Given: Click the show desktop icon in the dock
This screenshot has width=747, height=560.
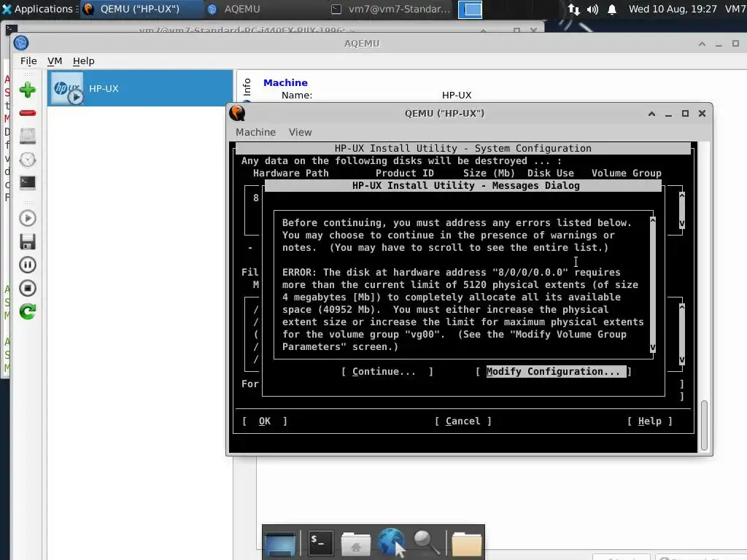Looking at the screenshot, I should pyautogui.click(x=281, y=542).
